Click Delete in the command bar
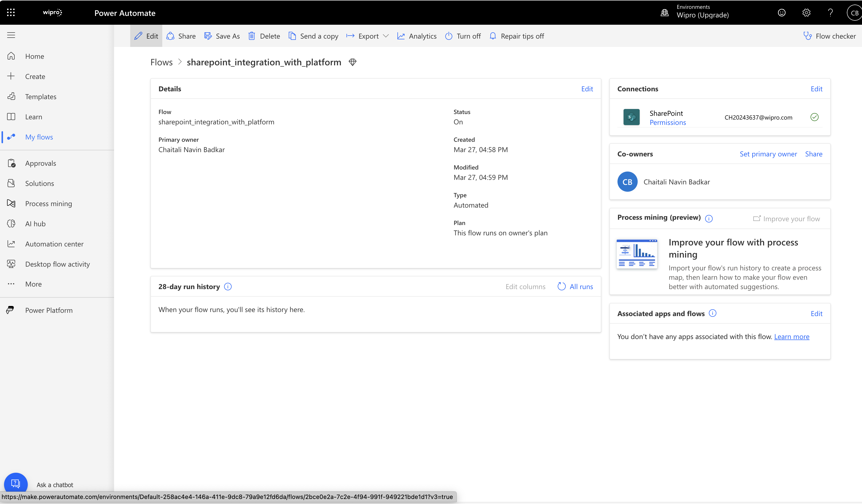 point(264,36)
